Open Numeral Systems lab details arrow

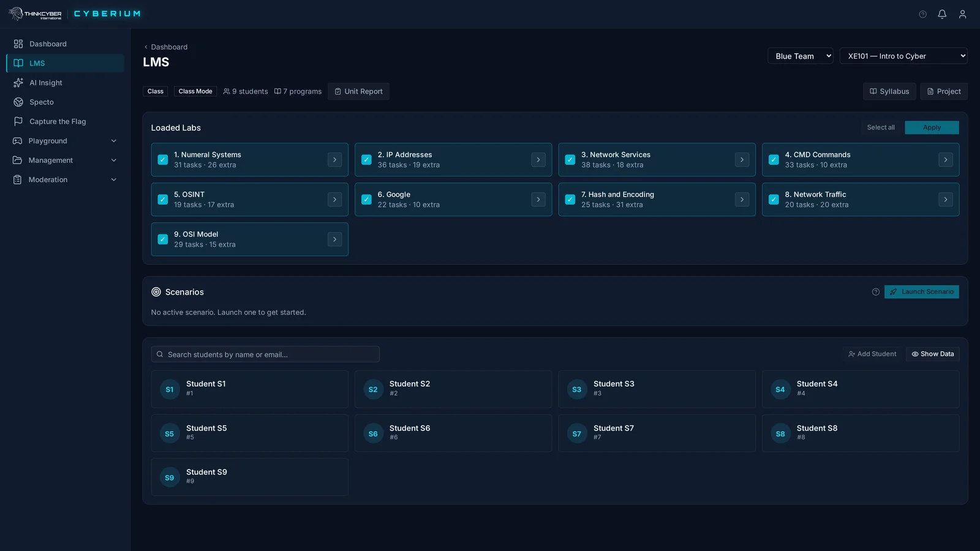(334, 160)
